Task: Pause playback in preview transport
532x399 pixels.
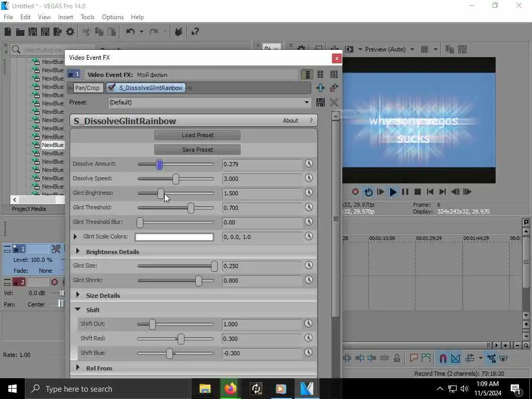Action: click(x=405, y=192)
